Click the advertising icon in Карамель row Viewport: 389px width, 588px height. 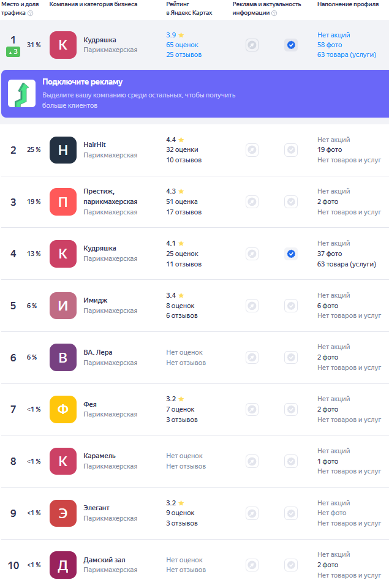pos(252,461)
